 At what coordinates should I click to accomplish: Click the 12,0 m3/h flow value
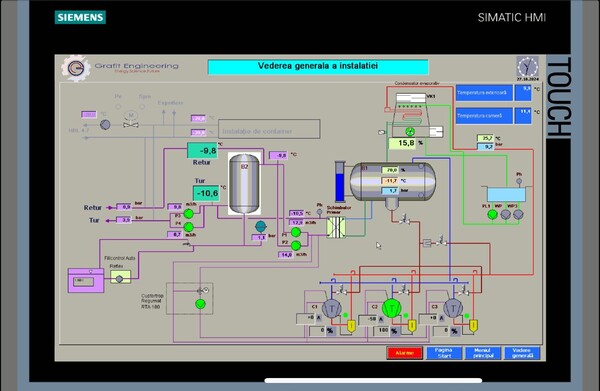pyautogui.click(x=297, y=222)
